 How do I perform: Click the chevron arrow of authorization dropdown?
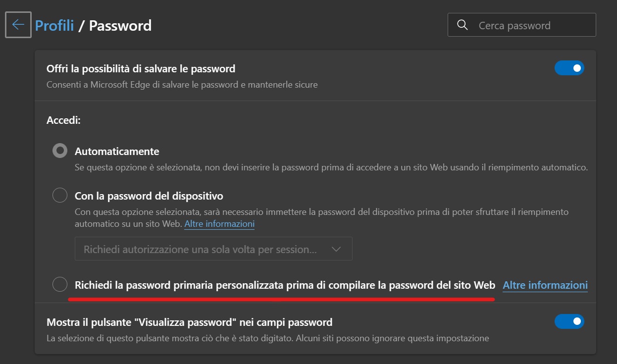click(336, 249)
